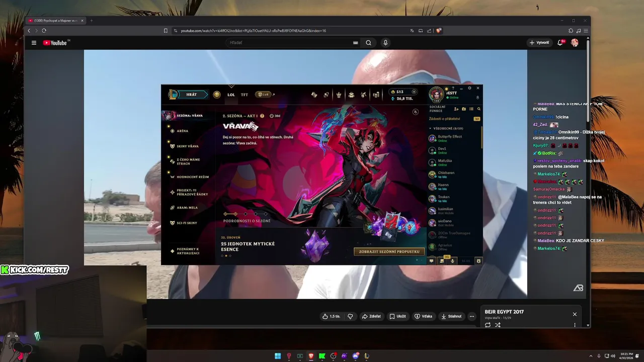Click the Zdieľať share button
644x362 pixels.
click(x=371, y=316)
